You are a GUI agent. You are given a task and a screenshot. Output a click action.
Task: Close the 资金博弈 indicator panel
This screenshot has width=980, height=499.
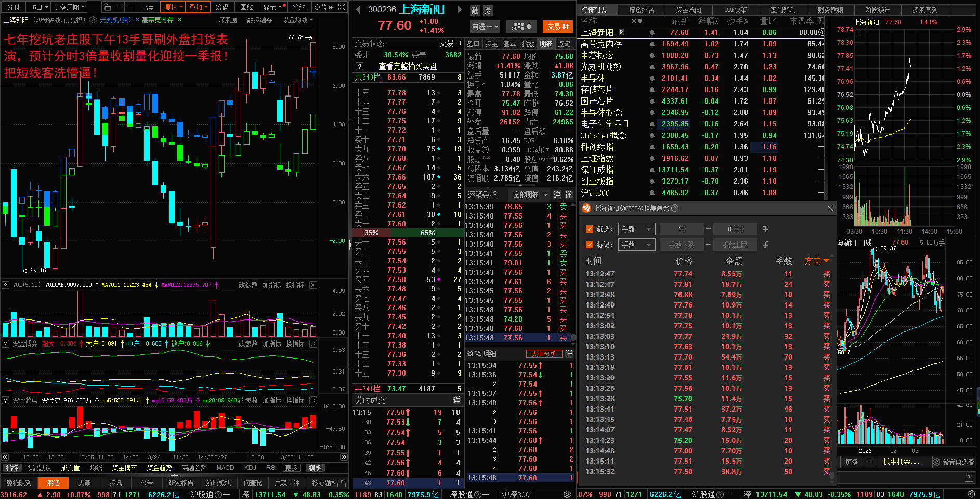click(313, 343)
